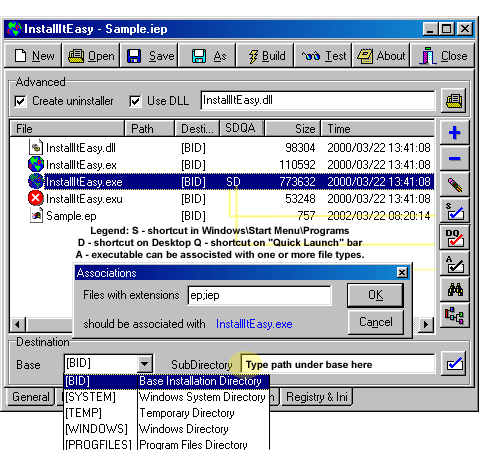
Task: Click InstallItEasy.dll file icon
Action: pos(36,147)
